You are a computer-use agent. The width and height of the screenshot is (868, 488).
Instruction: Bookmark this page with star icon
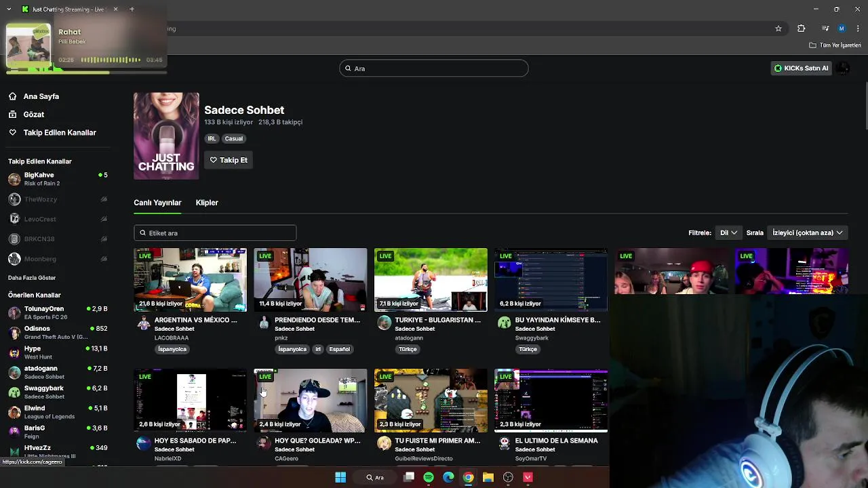tap(778, 28)
